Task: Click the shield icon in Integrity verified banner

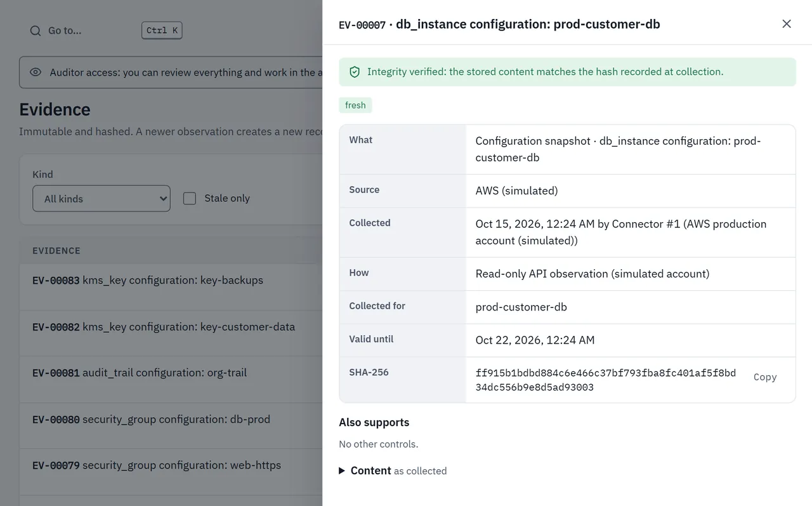Action: tap(355, 72)
